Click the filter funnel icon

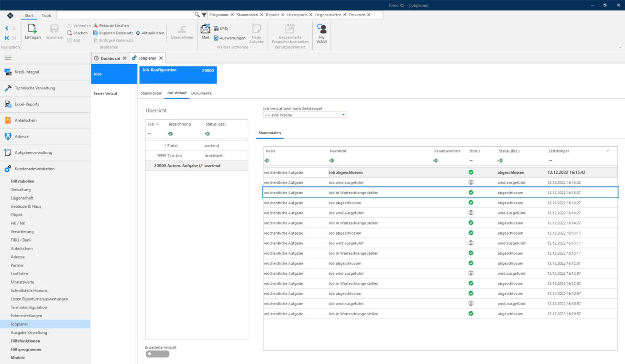tap(204, 15)
